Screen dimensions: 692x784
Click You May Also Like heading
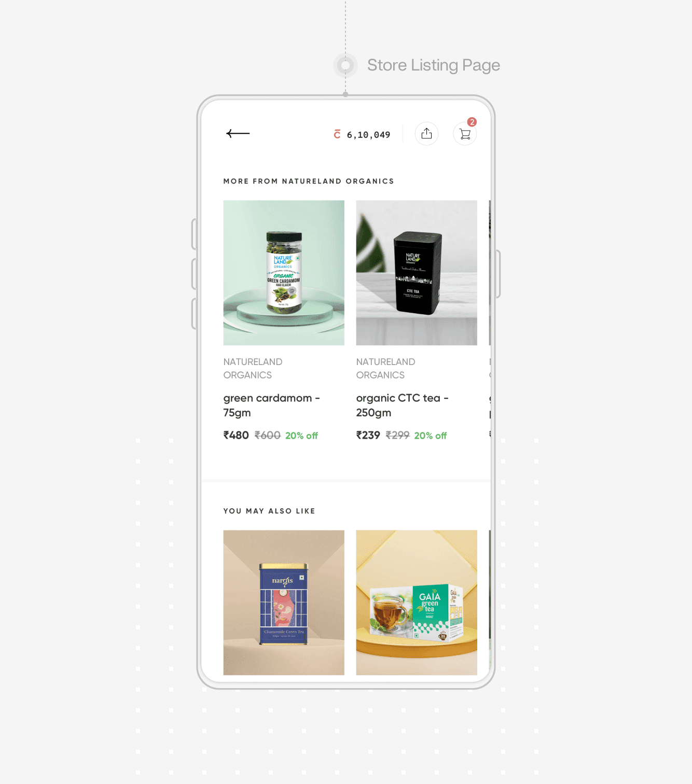pos(269,511)
